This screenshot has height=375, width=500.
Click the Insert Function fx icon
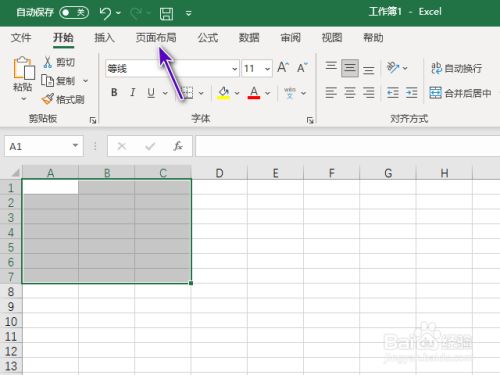178,146
